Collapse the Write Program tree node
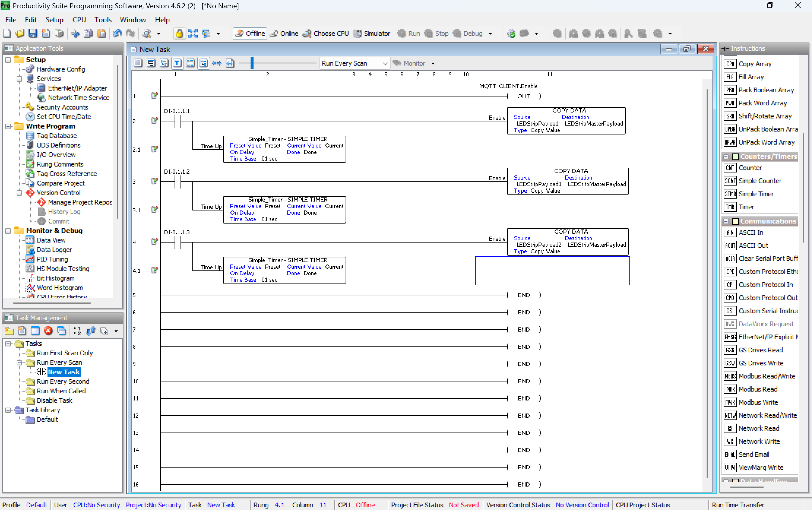The width and height of the screenshot is (812, 510). tap(8, 126)
